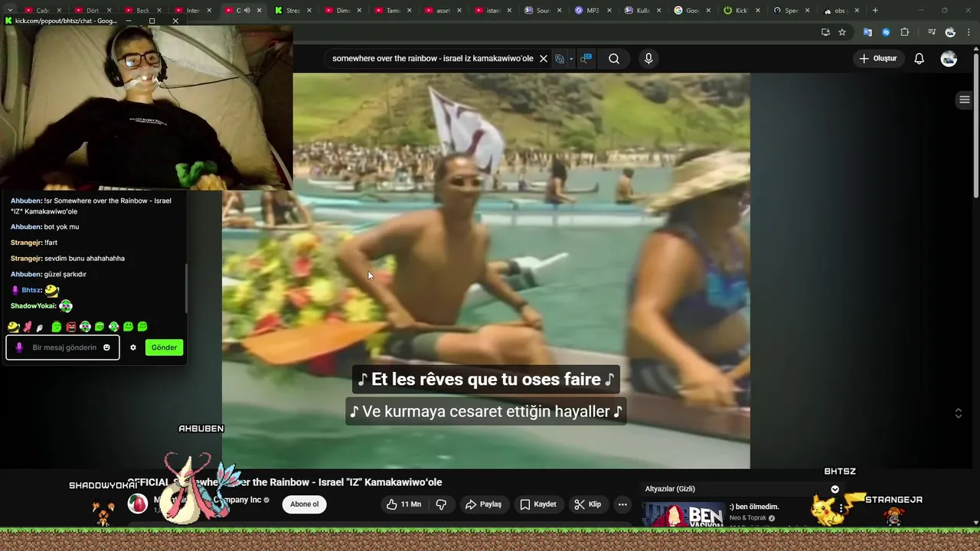Open a new browser tab

coord(875,11)
